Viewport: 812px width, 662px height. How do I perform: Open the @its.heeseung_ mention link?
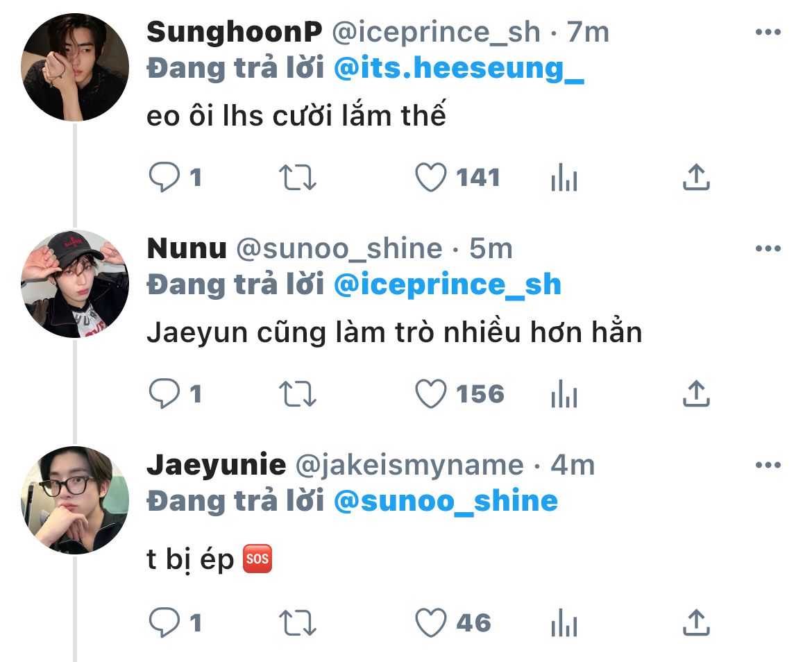(459, 69)
